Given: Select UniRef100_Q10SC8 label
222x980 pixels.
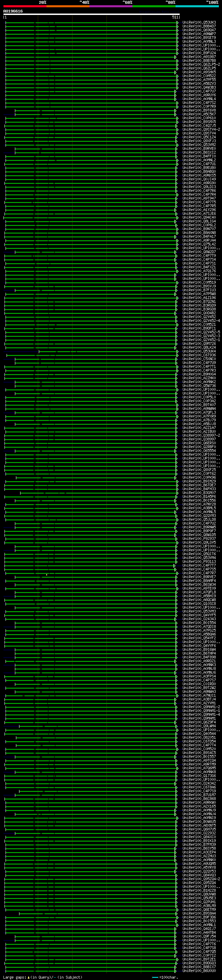Looking at the screenshot, I should [199, 604].
